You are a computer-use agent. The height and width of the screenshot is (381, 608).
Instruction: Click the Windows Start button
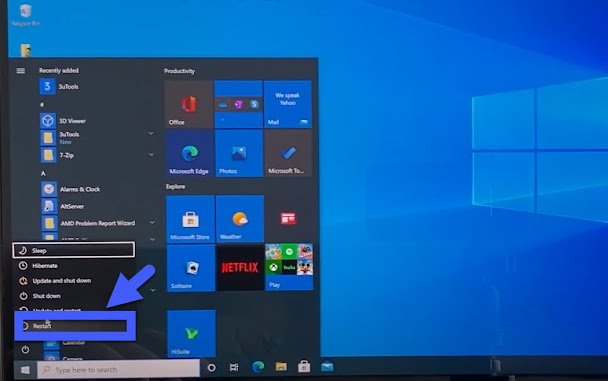coord(25,370)
